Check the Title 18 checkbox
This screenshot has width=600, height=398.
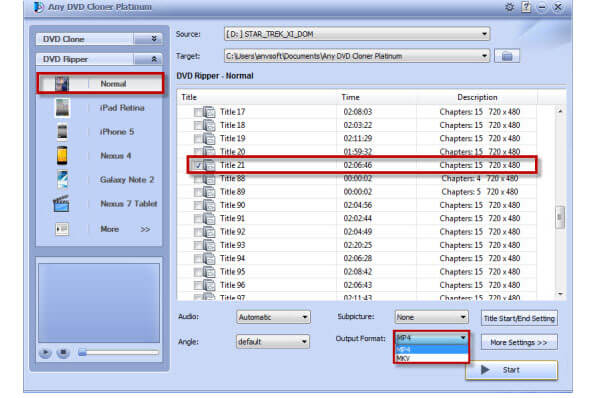(198, 126)
